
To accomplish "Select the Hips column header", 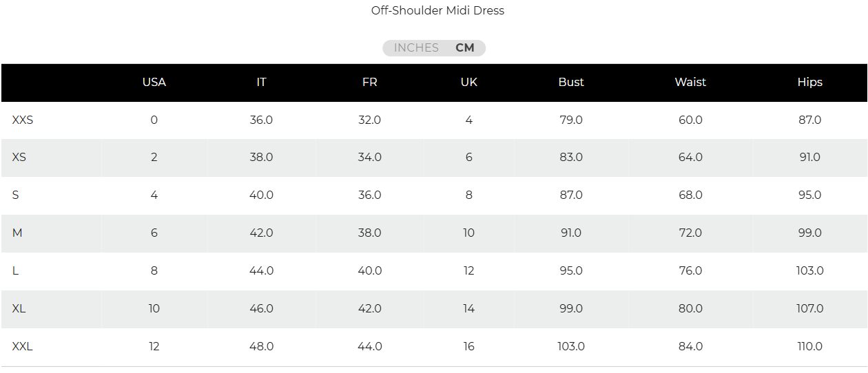I will pyautogui.click(x=809, y=83).
